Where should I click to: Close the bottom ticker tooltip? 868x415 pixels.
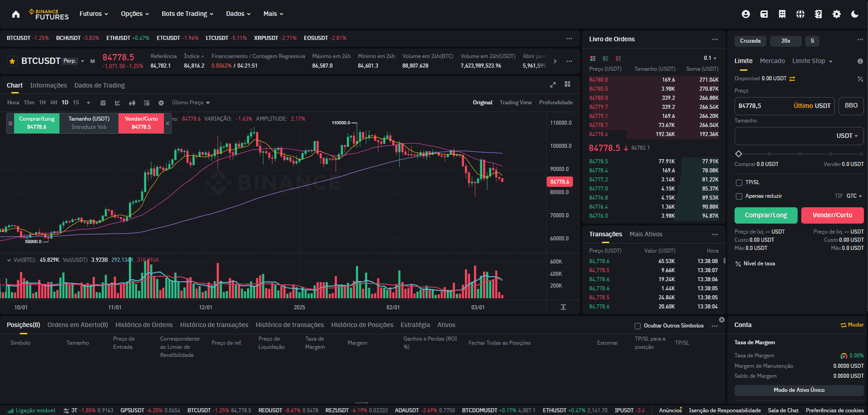coord(722,320)
